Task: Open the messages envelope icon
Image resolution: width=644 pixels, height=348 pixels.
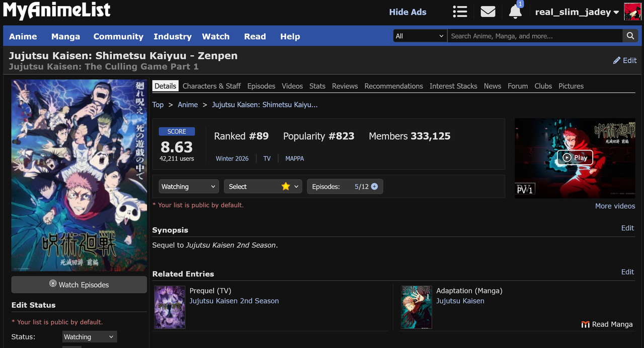Action: click(x=488, y=12)
